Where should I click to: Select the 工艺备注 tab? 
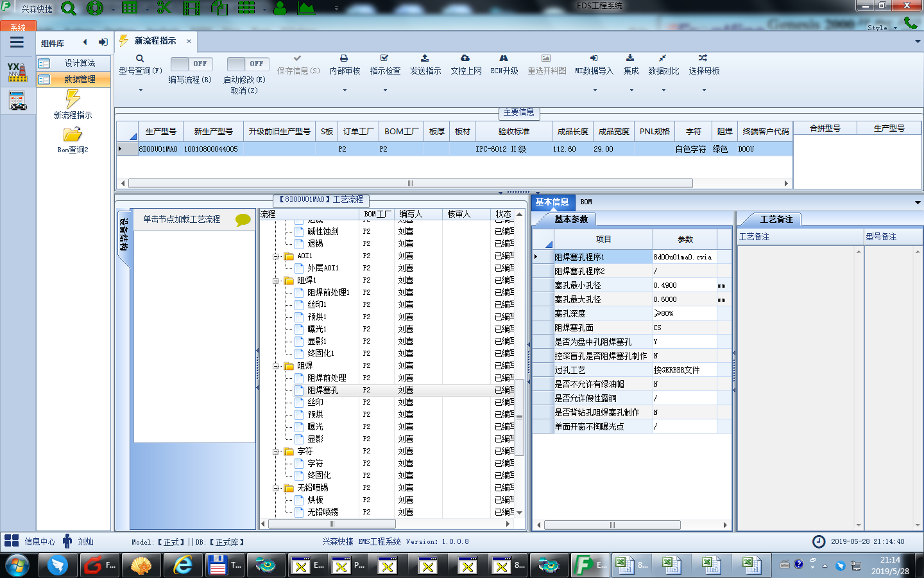tap(776, 219)
